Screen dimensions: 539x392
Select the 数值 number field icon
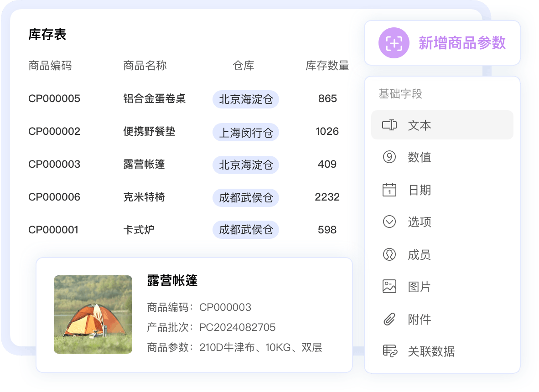(389, 157)
